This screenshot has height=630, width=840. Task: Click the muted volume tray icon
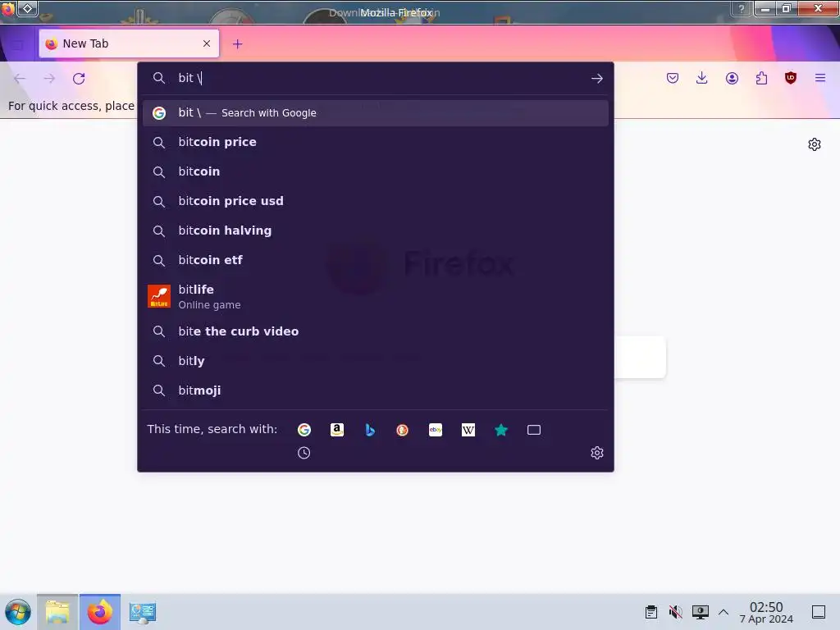click(x=676, y=611)
